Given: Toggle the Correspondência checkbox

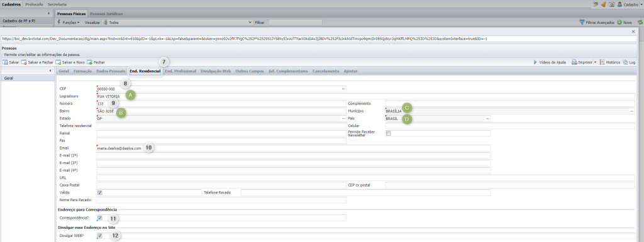Looking at the screenshot, I should pos(100,217).
